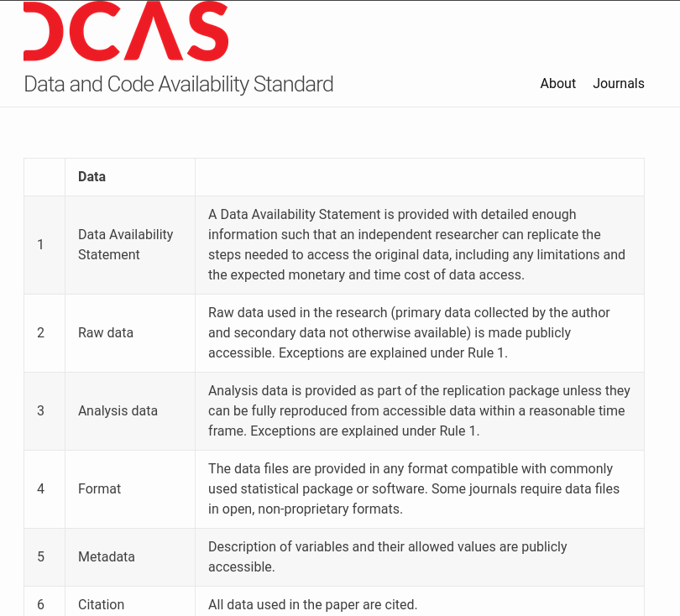This screenshot has height=616, width=680.
Task: Click the red DCAS logo
Action: [x=126, y=32]
